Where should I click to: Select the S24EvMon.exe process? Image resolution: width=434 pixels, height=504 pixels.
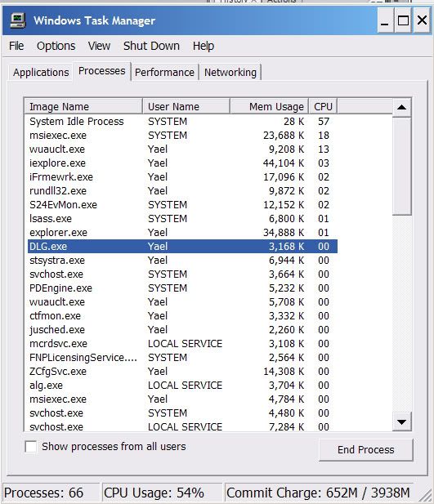[x=182, y=205]
